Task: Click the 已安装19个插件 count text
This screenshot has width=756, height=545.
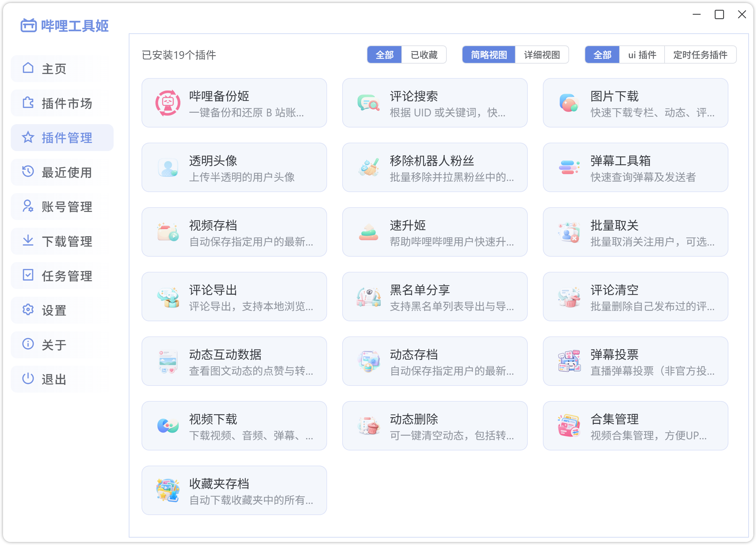Action: [179, 55]
